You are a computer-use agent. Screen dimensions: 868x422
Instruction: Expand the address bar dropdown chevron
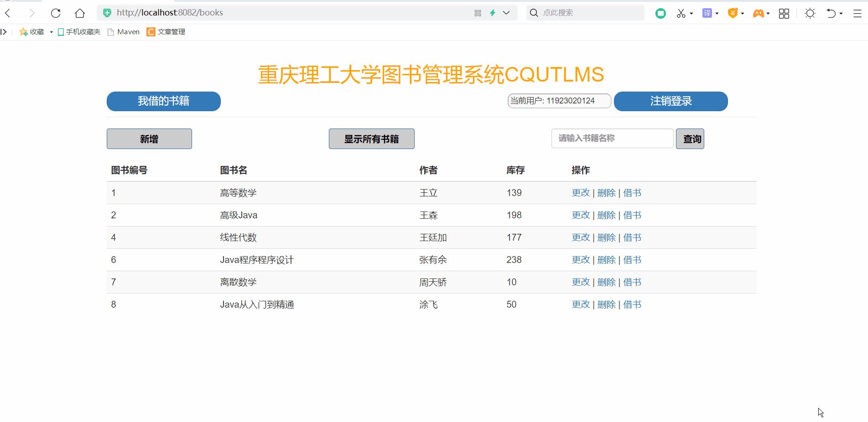pyautogui.click(x=506, y=13)
